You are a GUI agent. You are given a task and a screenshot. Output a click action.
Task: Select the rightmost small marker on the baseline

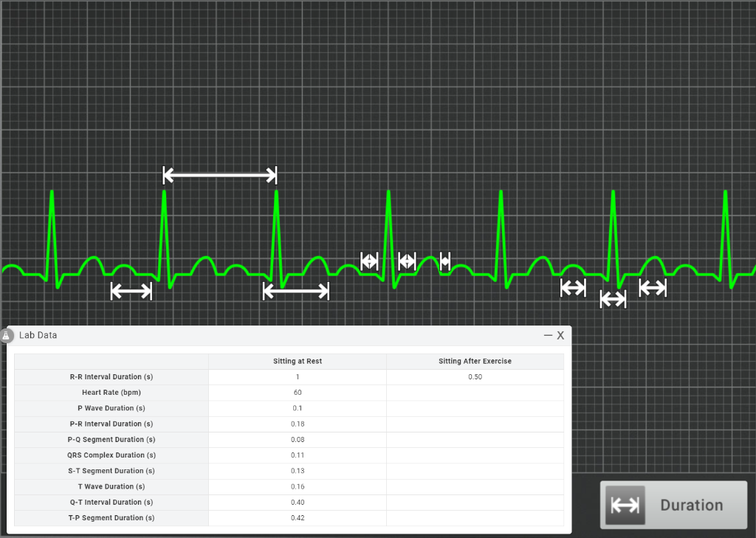pos(653,289)
